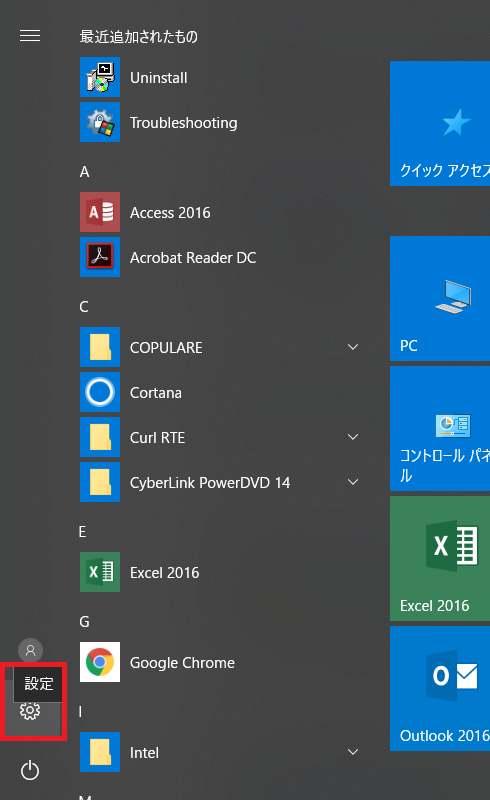Click the Google Chrome label
Viewport: 490px width, 800px height.
[182, 663]
